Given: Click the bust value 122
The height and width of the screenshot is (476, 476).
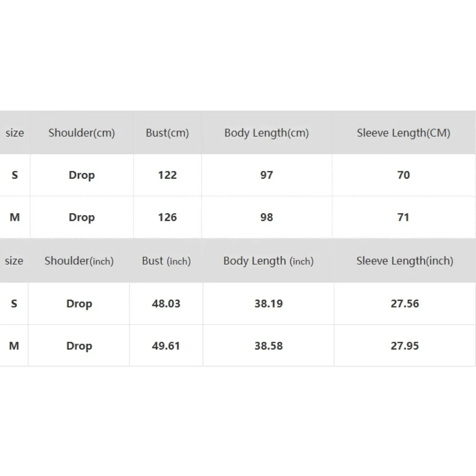Looking at the screenshot, I should 167,175.
